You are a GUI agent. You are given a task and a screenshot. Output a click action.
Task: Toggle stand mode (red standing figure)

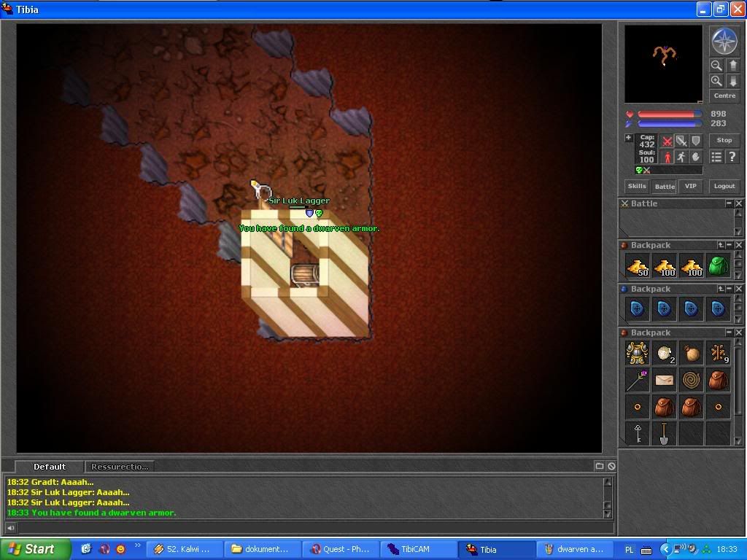(667, 157)
